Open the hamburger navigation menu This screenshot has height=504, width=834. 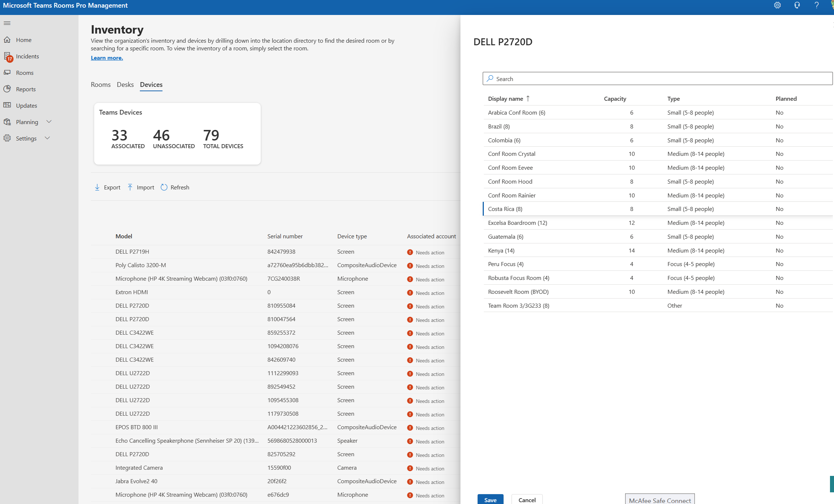[x=7, y=23]
